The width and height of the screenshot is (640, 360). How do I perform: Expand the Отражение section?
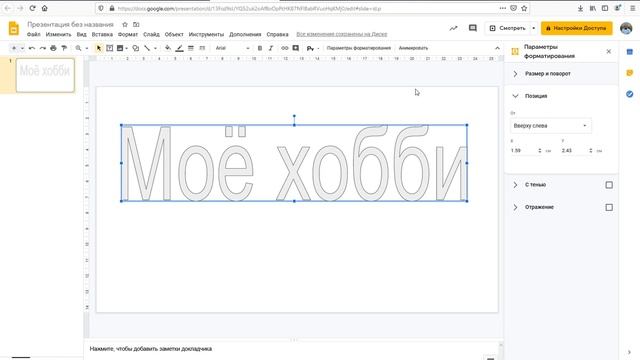[515, 207]
